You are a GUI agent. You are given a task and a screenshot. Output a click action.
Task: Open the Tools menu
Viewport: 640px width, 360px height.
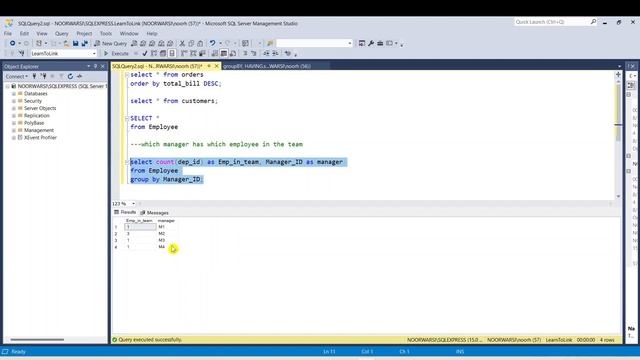(106, 33)
